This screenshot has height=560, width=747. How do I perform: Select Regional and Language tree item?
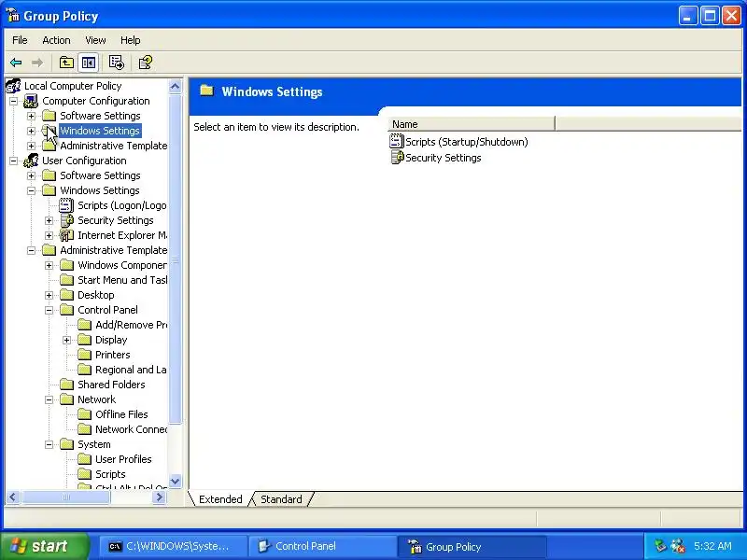coord(131,370)
